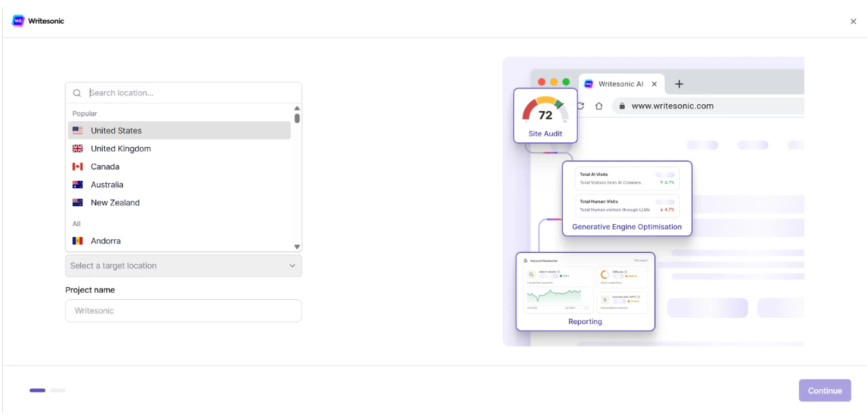Viewport: 868px width, 420px height.
Task: Close the onboarding dialog with X
Action: click(853, 22)
